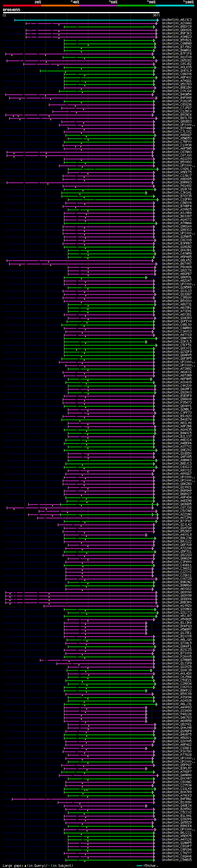The height and width of the screenshot is (868, 197).
Task: Click the cyan alignment bar of UniRef100_A8J3C3
Action: click(x=86, y=20)
